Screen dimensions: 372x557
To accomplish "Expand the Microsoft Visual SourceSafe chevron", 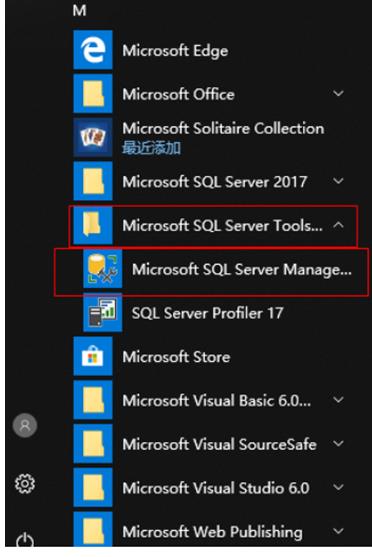I will (339, 444).
